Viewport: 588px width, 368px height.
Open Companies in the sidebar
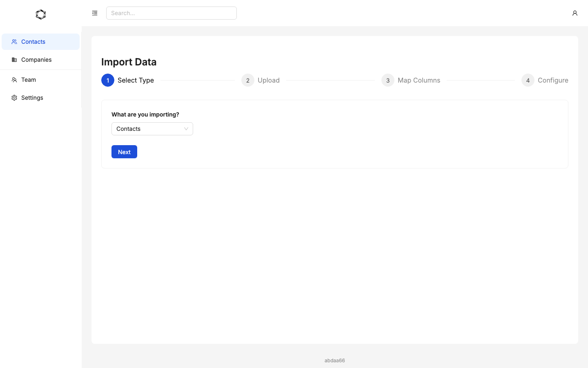41,60
